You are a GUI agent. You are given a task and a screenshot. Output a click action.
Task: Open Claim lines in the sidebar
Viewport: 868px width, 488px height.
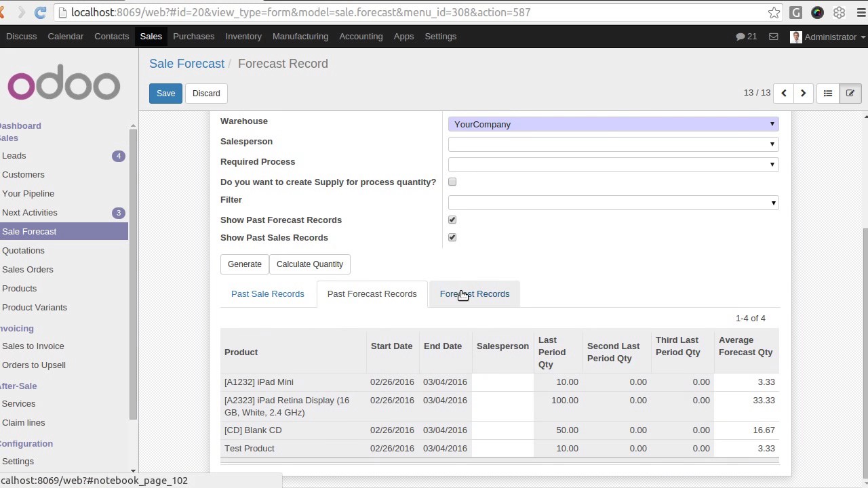pyautogui.click(x=23, y=423)
